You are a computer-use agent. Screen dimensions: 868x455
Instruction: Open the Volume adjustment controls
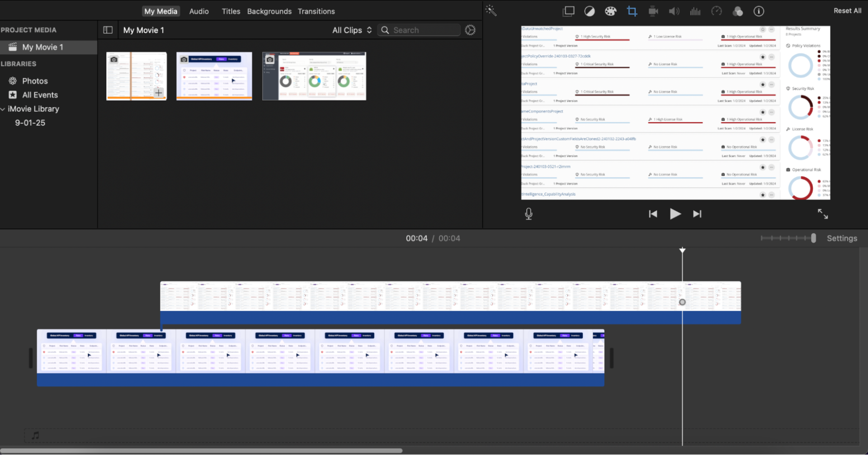click(674, 11)
